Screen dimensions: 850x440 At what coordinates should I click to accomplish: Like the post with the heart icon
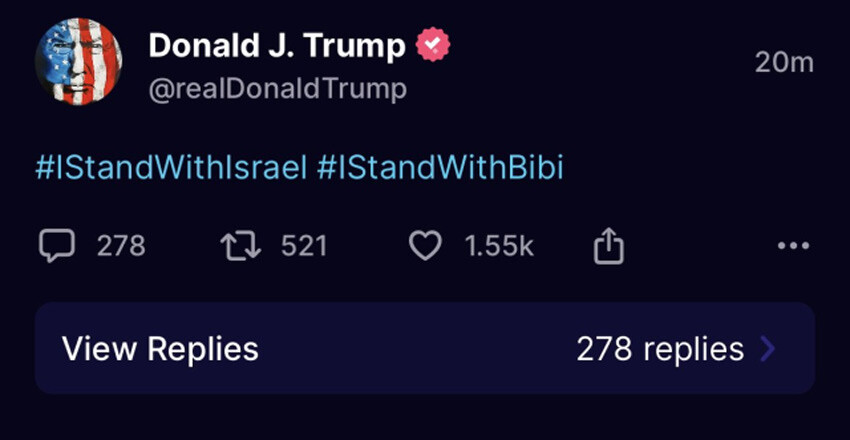[426, 246]
